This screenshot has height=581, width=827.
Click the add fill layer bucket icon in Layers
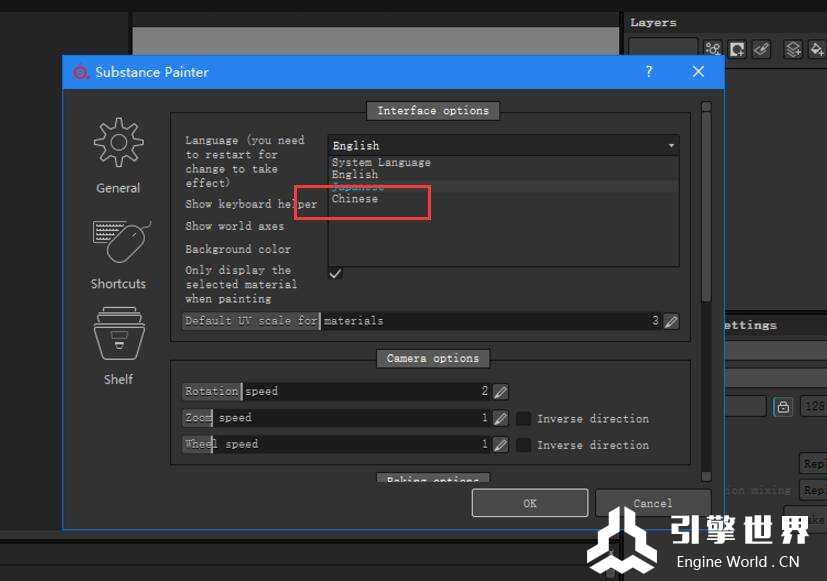coord(816,49)
